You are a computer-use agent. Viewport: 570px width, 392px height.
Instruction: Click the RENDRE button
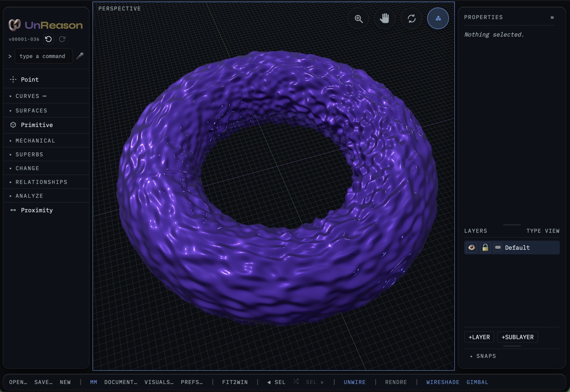[x=396, y=382]
